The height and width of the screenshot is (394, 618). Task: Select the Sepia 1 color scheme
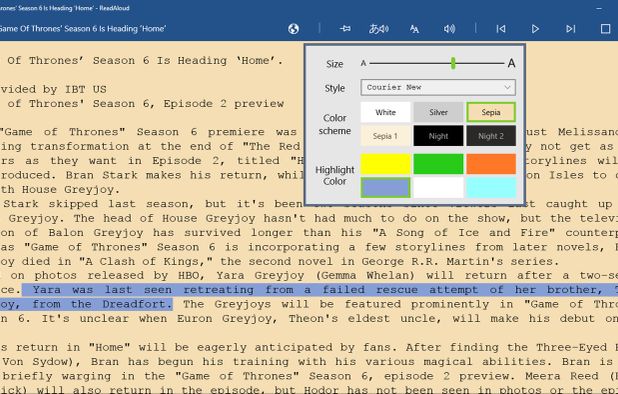point(385,136)
